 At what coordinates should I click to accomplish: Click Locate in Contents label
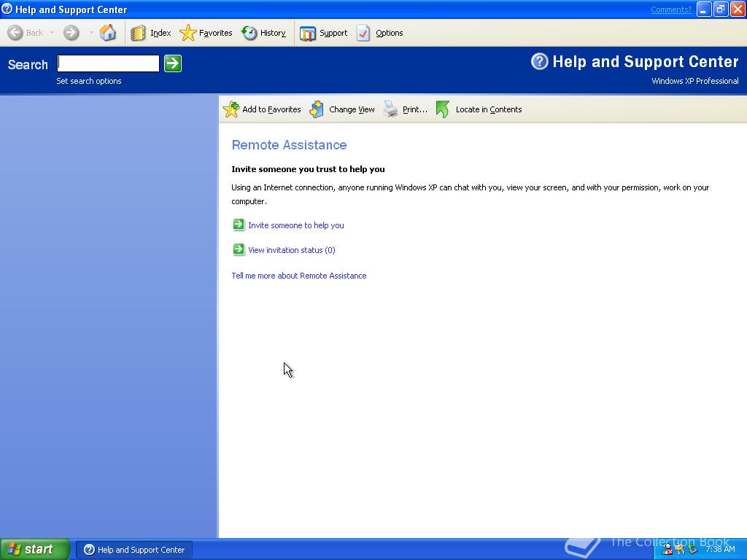[x=489, y=109]
